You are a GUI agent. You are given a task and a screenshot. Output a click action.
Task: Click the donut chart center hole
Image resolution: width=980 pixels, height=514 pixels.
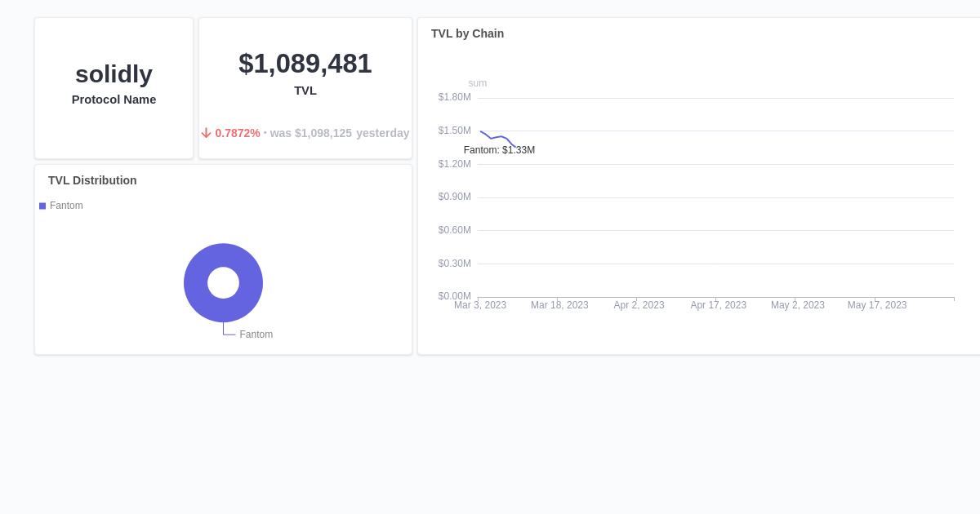[x=223, y=283]
